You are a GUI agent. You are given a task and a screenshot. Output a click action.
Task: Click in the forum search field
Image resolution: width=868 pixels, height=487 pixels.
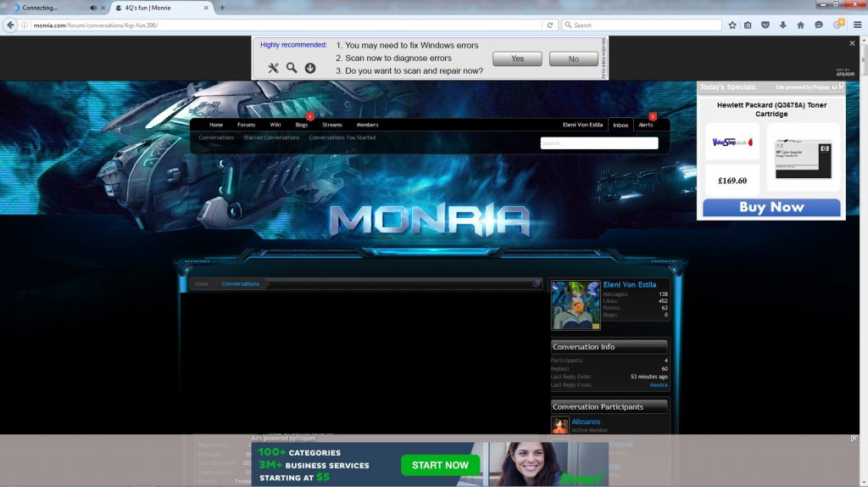tap(599, 143)
